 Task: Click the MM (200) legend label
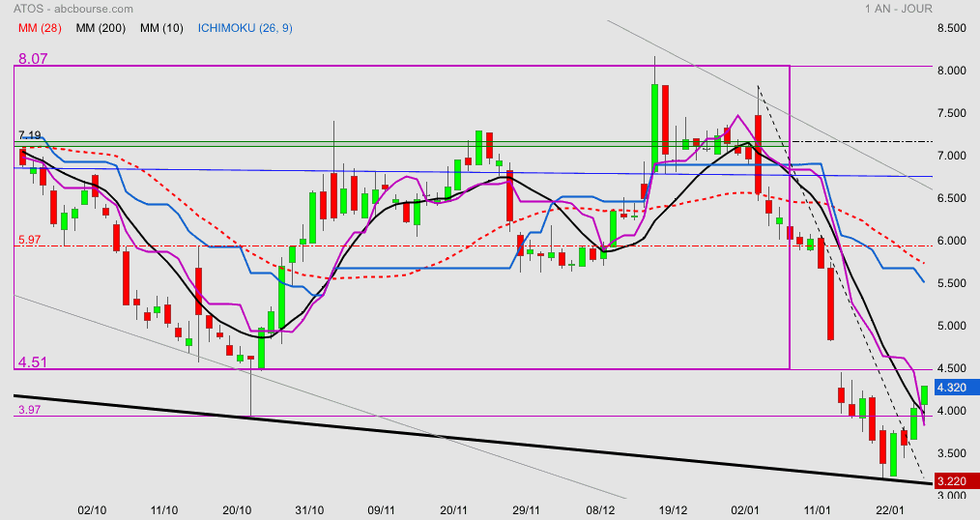pyautogui.click(x=101, y=28)
